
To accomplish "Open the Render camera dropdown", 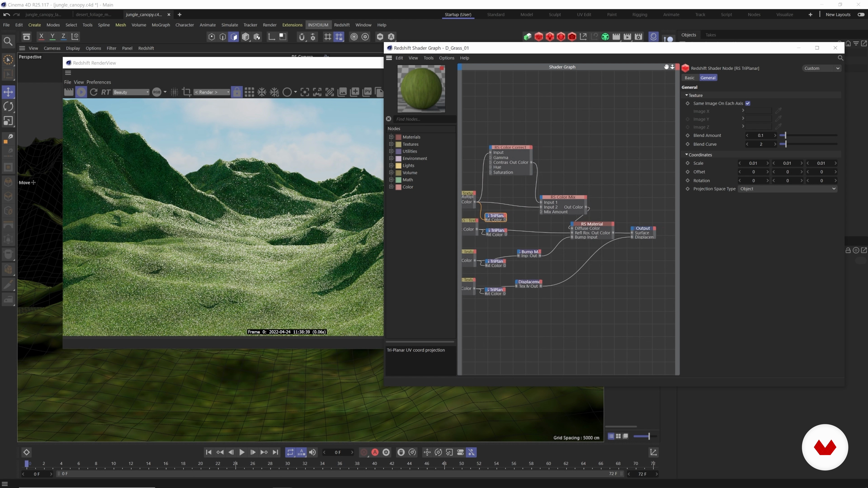I will [x=212, y=92].
